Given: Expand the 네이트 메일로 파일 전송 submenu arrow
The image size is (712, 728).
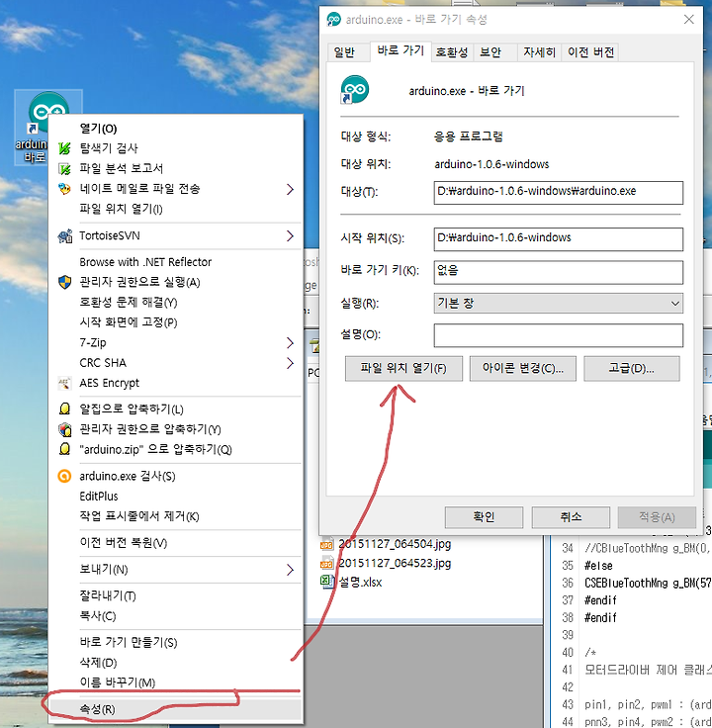Looking at the screenshot, I should pyautogui.click(x=290, y=189).
